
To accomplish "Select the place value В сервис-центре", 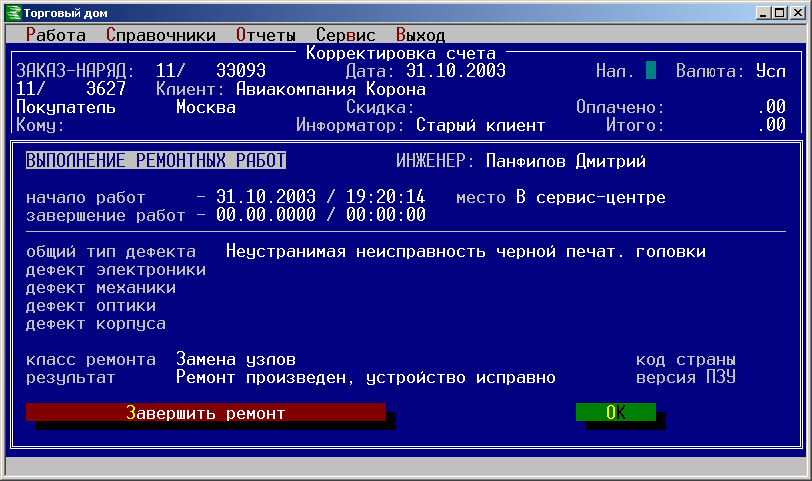I will point(590,197).
